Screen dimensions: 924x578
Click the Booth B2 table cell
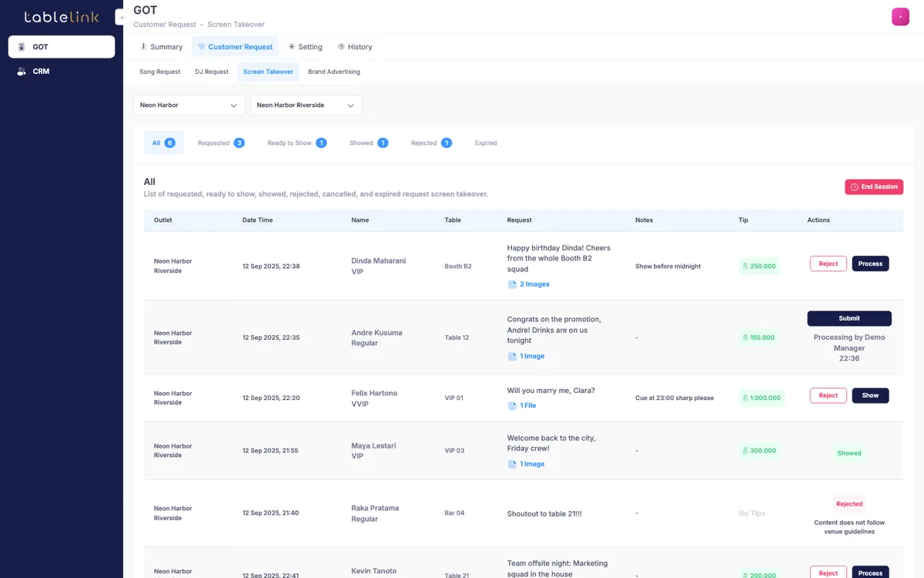coord(458,267)
